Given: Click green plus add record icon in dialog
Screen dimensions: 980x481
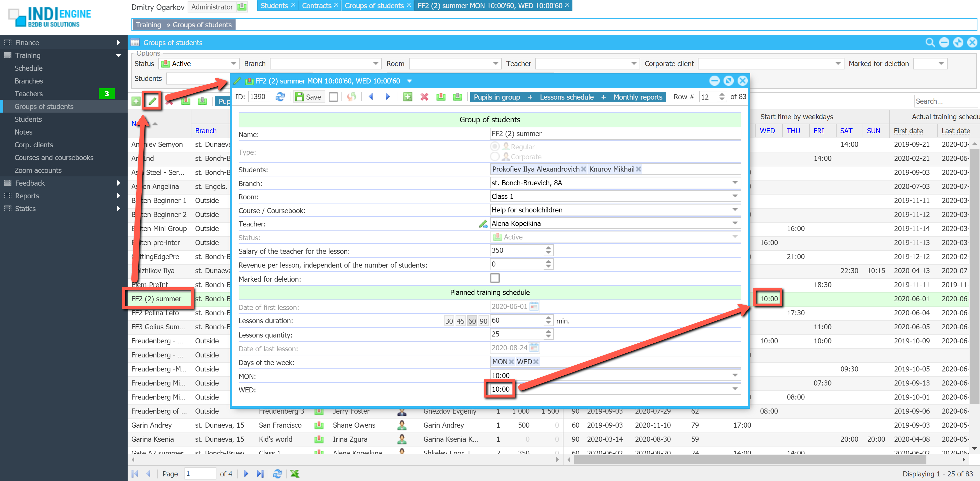Looking at the screenshot, I should 408,97.
